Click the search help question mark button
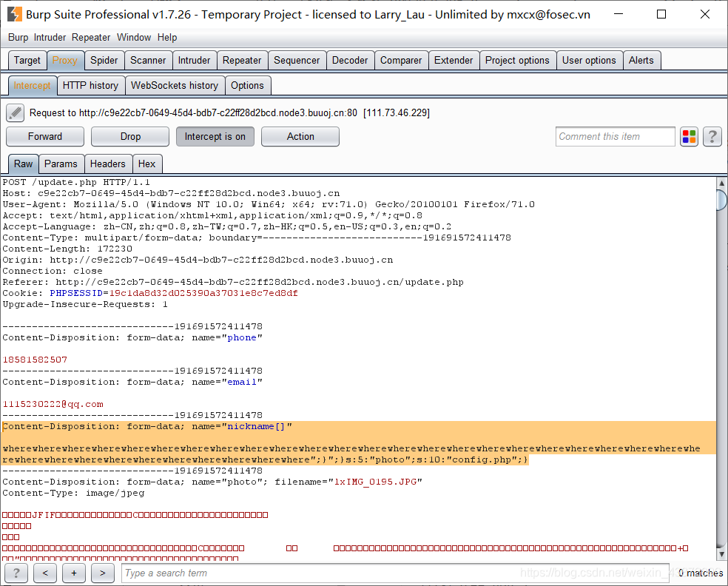Screen dimensions: 728x586 click(x=16, y=573)
